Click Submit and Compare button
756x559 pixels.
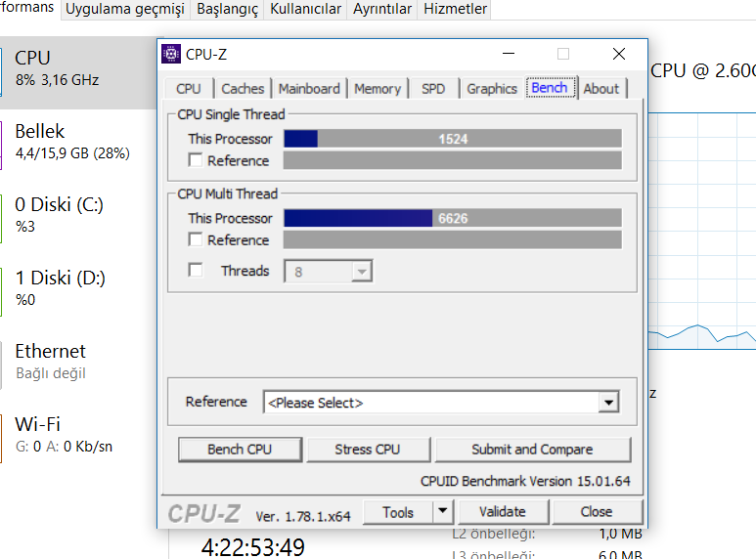click(x=532, y=450)
